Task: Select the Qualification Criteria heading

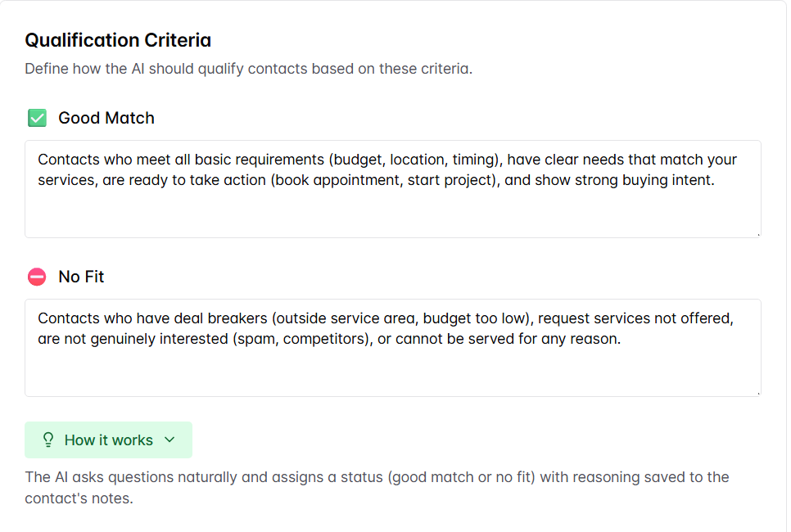Action: (x=118, y=40)
